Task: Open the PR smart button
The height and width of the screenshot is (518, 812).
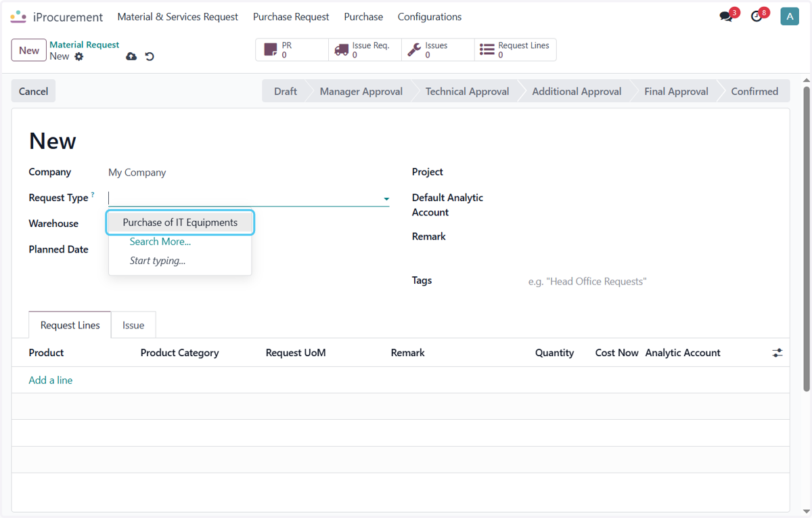Action: [292, 50]
